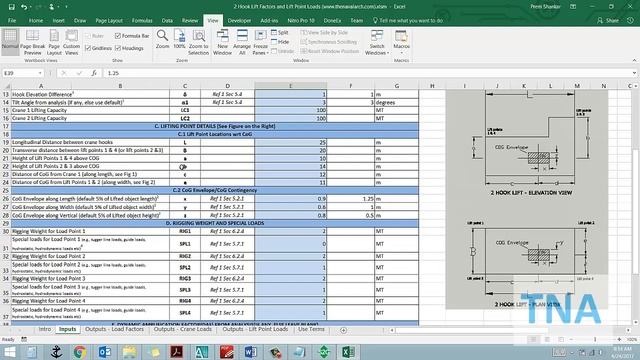
Task: Click the Insert Function fx icon
Action: coord(94,73)
